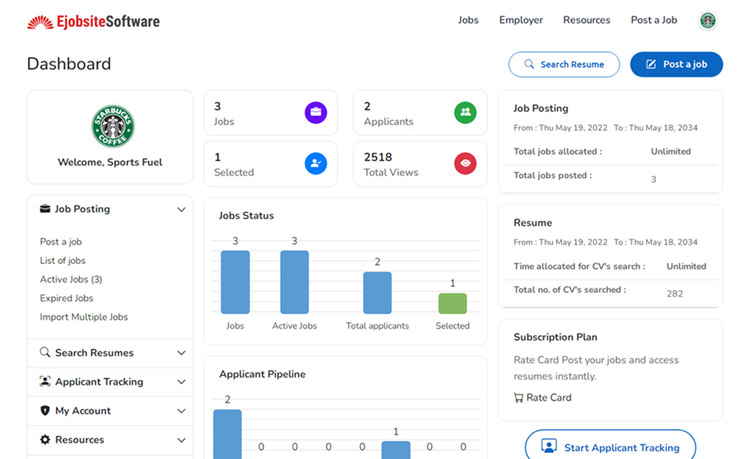
Task: Click the gear icon beside Resources in the sidebar
Action: coord(45,439)
